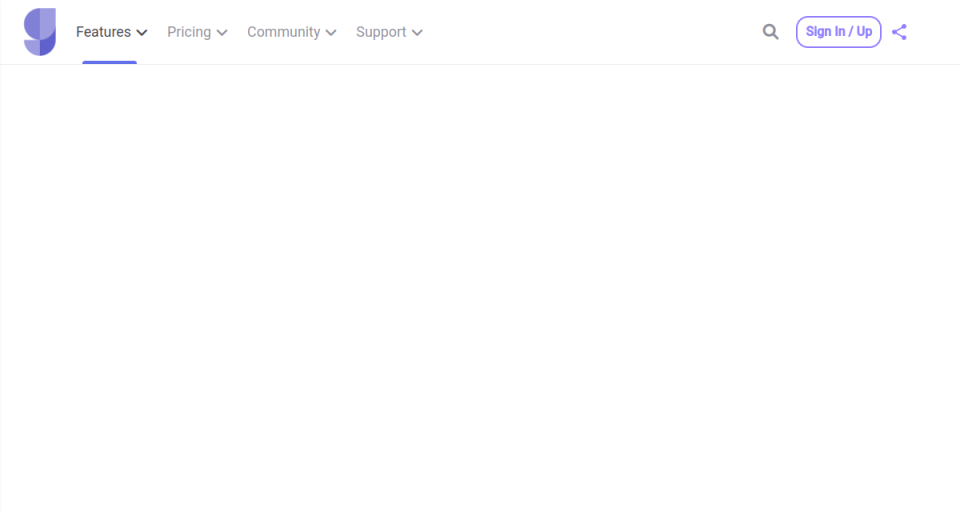Click empty header space left of search
Image resolution: width=960 pixels, height=512 pixels.
[588, 32]
